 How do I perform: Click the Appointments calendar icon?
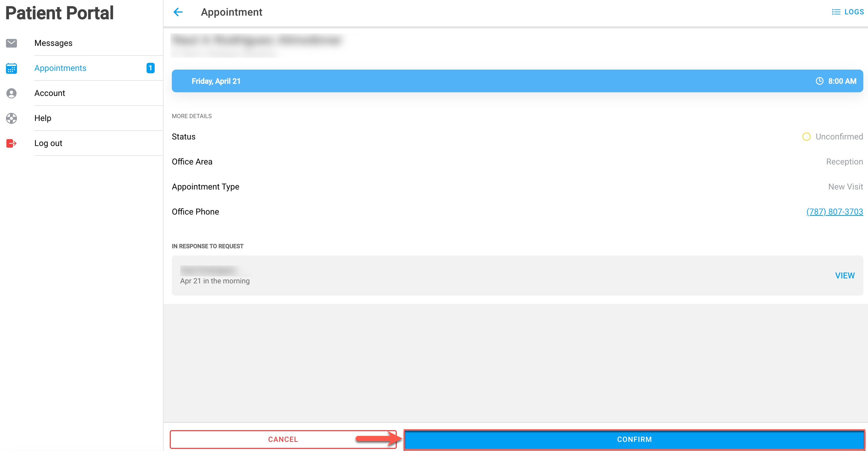click(11, 68)
